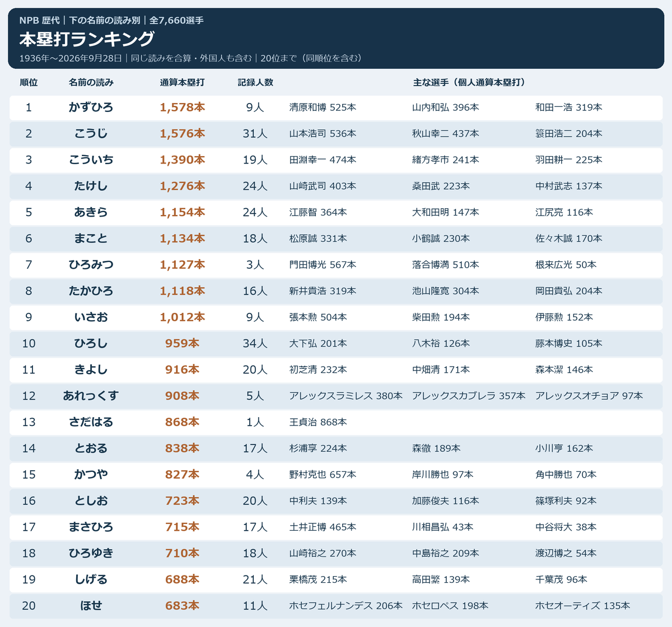Click player 清原和博 525本
Viewport: 672px width, 627px height.
323,107
